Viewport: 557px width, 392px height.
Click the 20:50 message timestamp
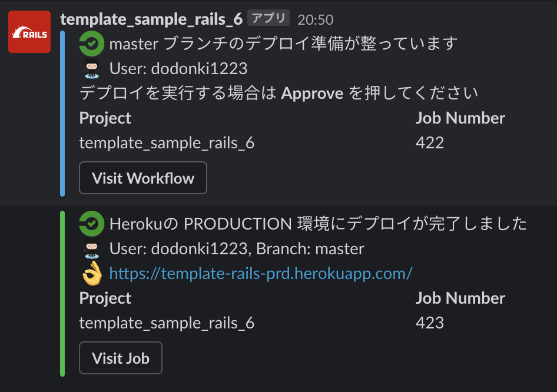click(x=316, y=20)
